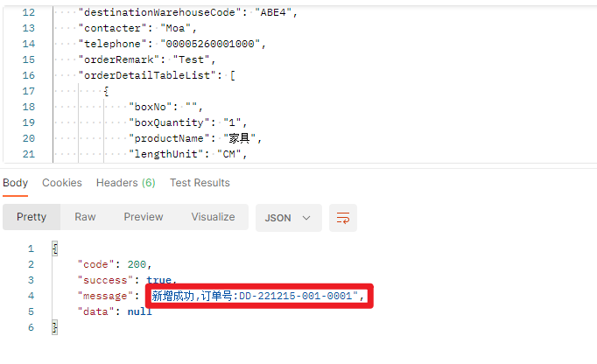Open the Test Results tab

200,183
